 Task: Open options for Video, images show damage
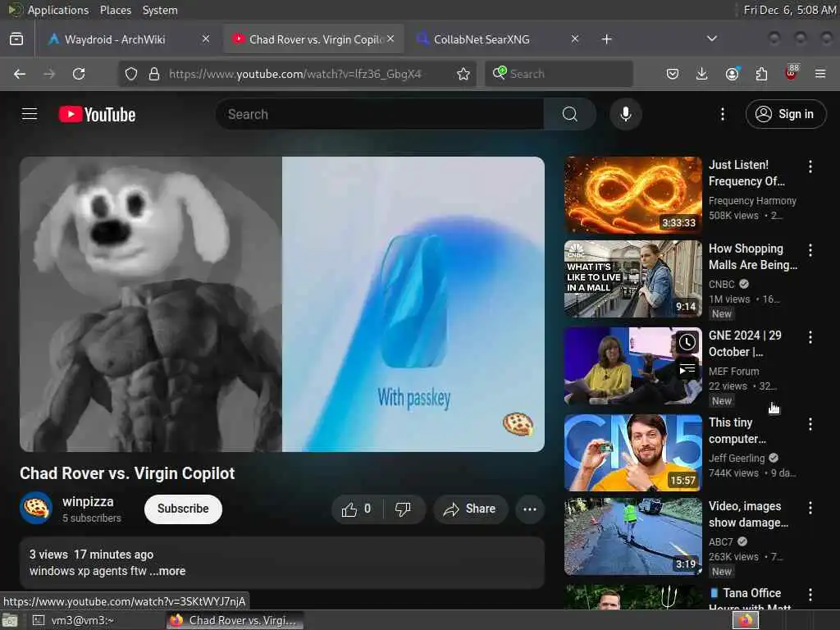810,508
